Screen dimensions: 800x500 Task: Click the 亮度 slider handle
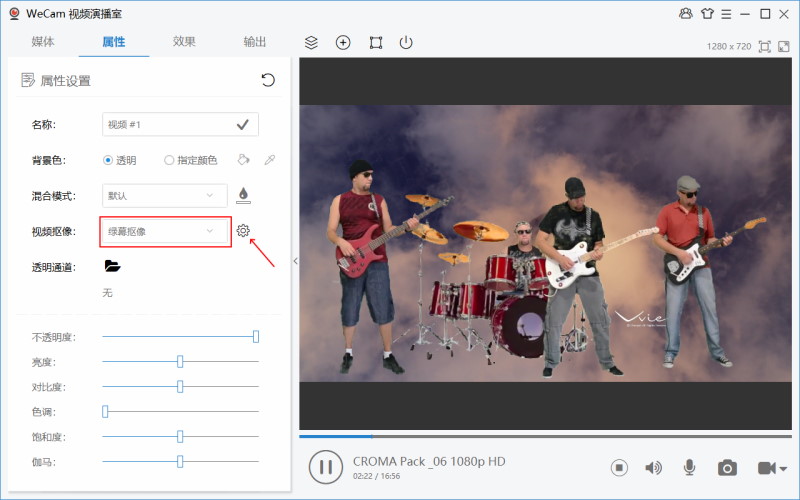(x=180, y=361)
